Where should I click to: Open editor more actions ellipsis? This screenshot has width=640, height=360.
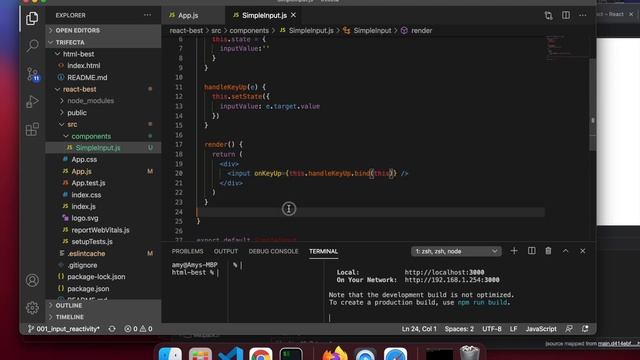582,15
